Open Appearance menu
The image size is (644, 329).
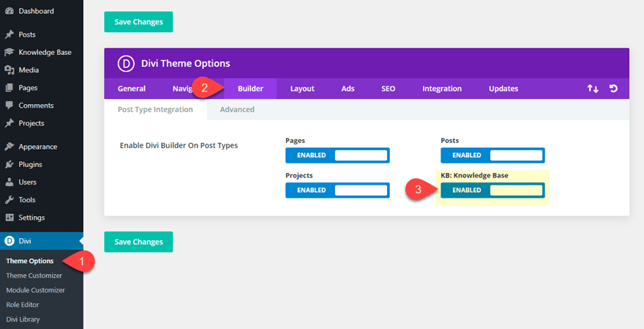click(38, 147)
